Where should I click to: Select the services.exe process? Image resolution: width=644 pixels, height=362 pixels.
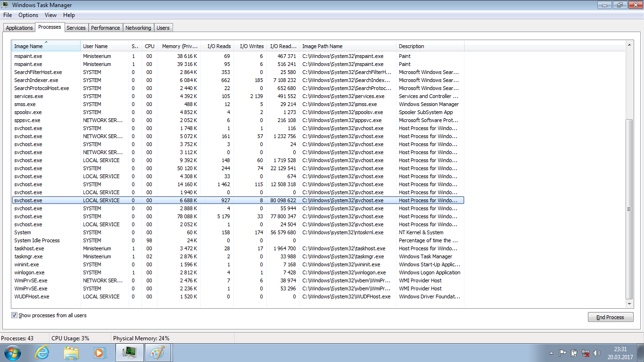click(238, 96)
